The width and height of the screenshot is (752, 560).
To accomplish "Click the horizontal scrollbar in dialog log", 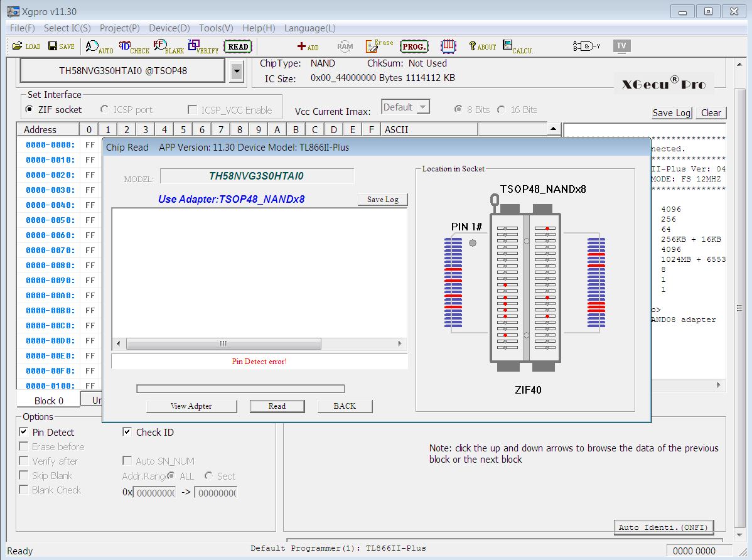I will point(223,344).
